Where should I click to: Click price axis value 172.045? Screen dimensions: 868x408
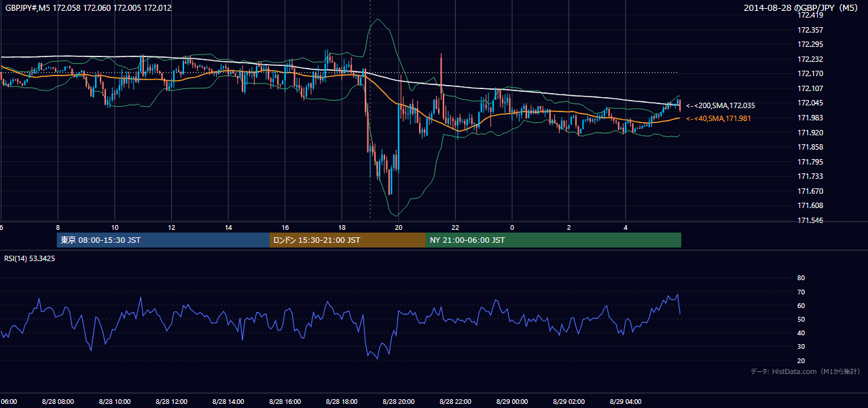click(x=810, y=103)
